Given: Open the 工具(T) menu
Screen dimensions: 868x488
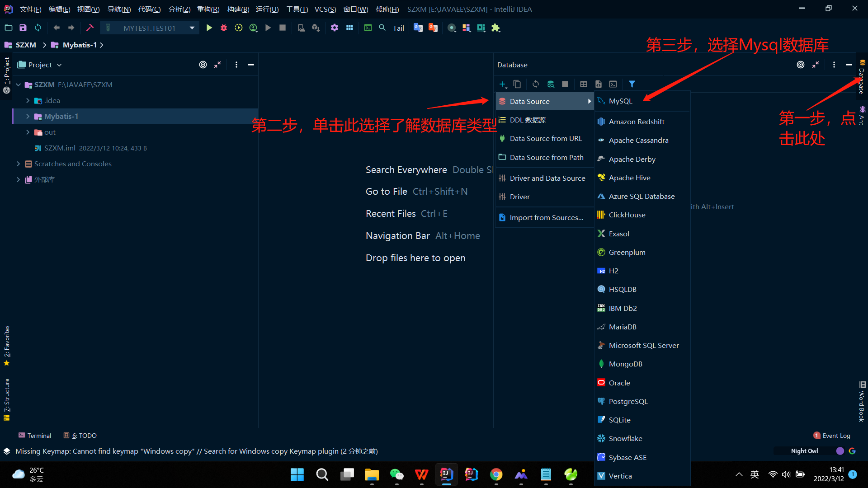Looking at the screenshot, I should 297,9.
